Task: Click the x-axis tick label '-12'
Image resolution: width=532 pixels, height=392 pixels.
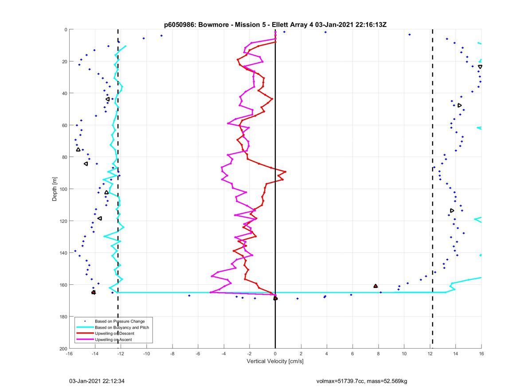Action: click(121, 354)
